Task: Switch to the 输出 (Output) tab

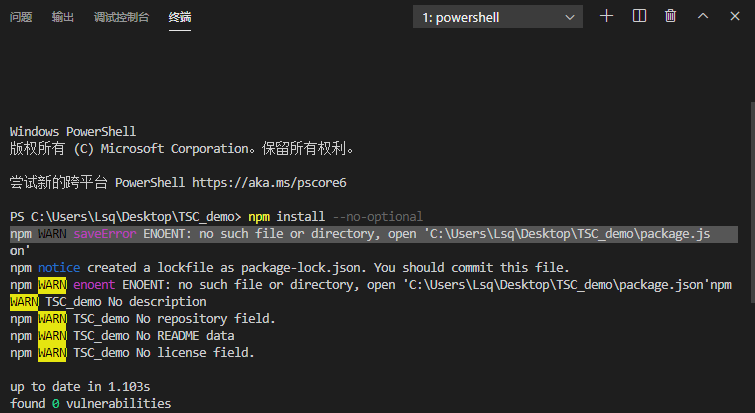Action: (x=63, y=17)
